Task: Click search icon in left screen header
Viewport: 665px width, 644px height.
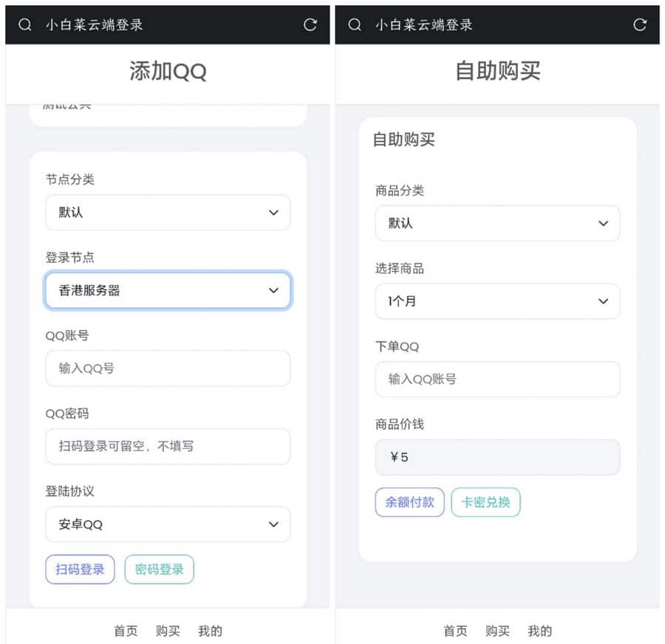Action: tap(25, 24)
